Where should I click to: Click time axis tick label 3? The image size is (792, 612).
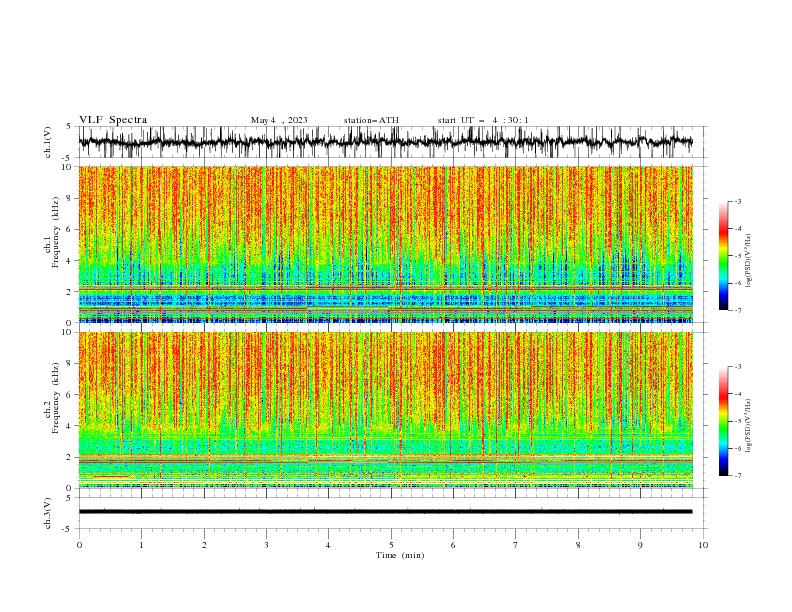point(266,545)
